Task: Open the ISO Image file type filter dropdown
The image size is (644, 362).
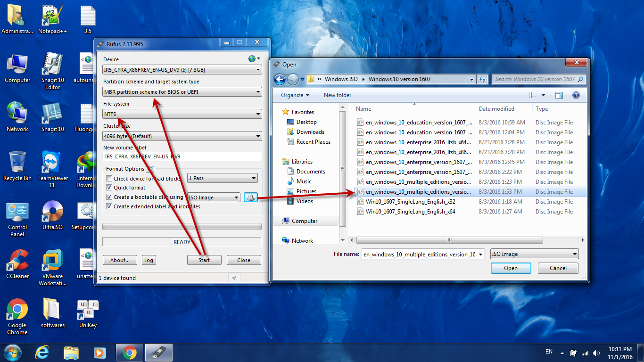Action: (x=535, y=254)
